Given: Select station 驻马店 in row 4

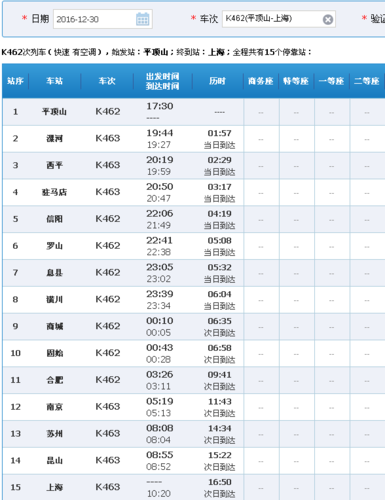Looking at the screenshot, I should [x=54, y=192].
